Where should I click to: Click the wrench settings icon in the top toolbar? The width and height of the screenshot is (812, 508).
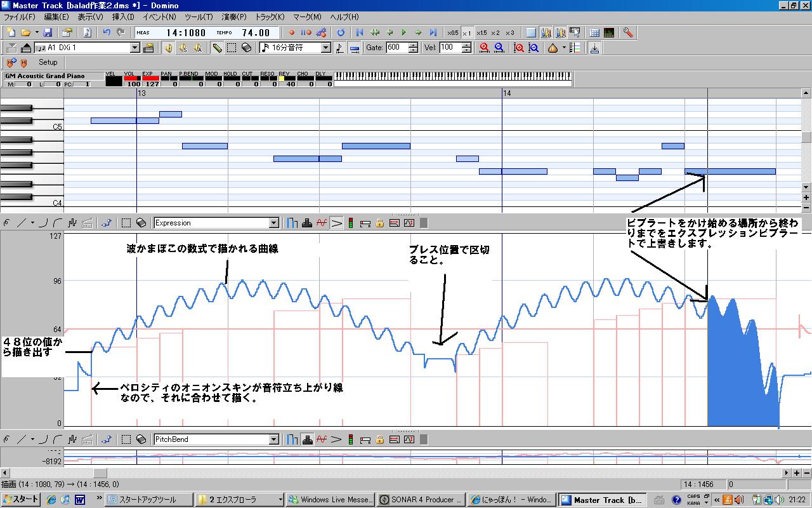(x=628, y=32)
